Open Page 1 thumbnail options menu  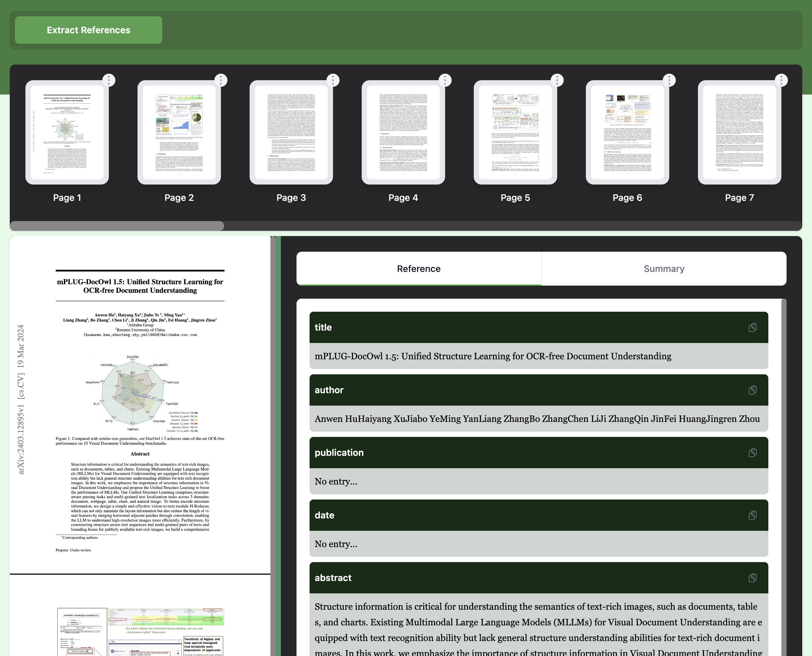click(109, 80)
